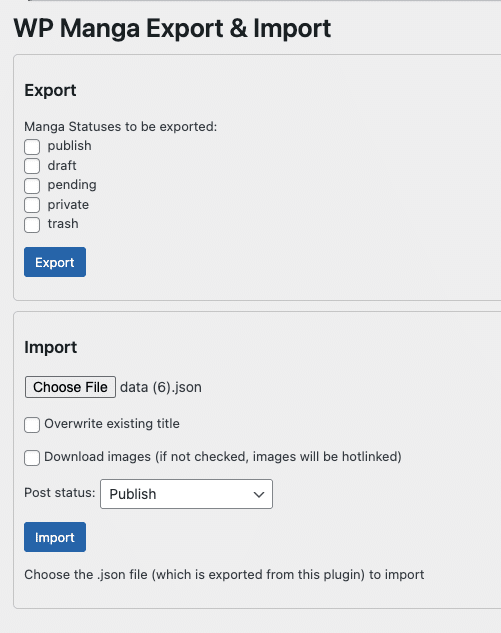Click the blue Import button
501x633 pixels.
coord(55,537)
